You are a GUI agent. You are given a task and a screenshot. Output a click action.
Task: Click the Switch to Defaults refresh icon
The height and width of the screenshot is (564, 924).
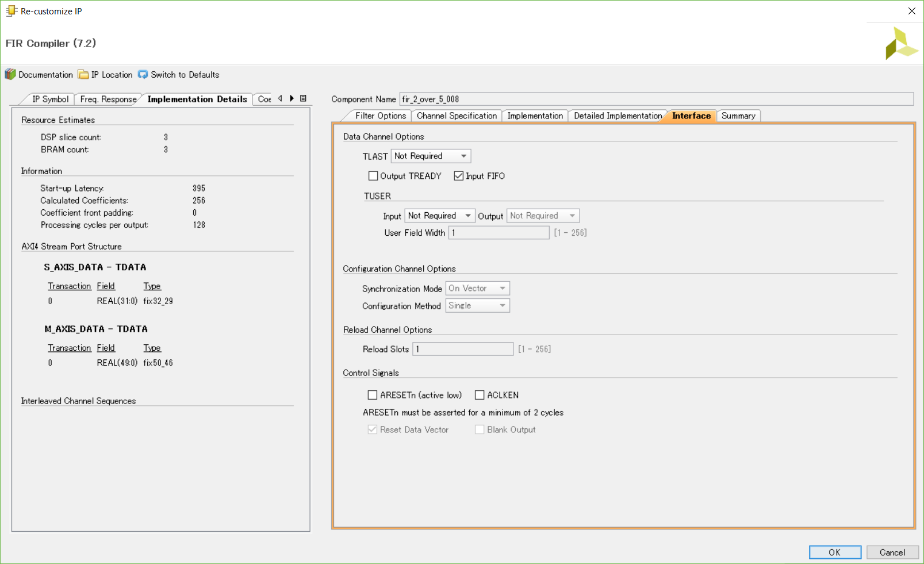click(143, 74)
